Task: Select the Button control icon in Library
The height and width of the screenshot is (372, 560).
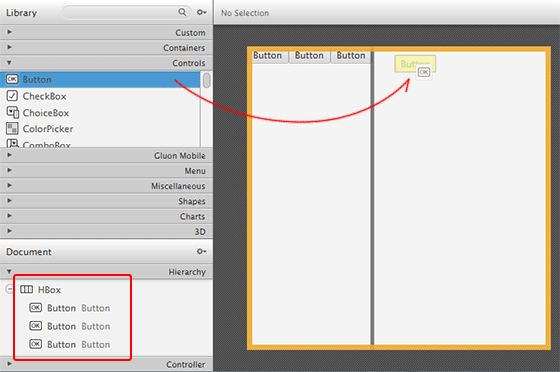Action: coord(12,79)
